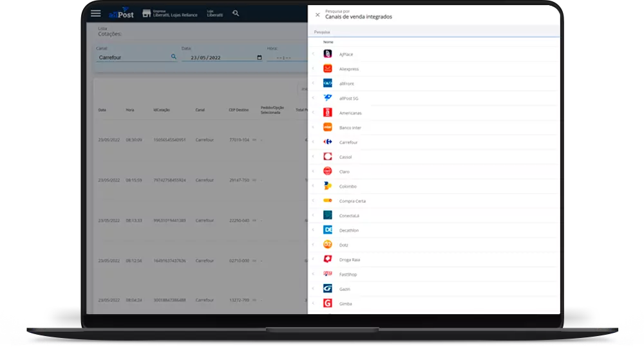The width and height of the screenshot is (644, 347).
Task: Click the allPost logo in header
Action: coord(120,13)
